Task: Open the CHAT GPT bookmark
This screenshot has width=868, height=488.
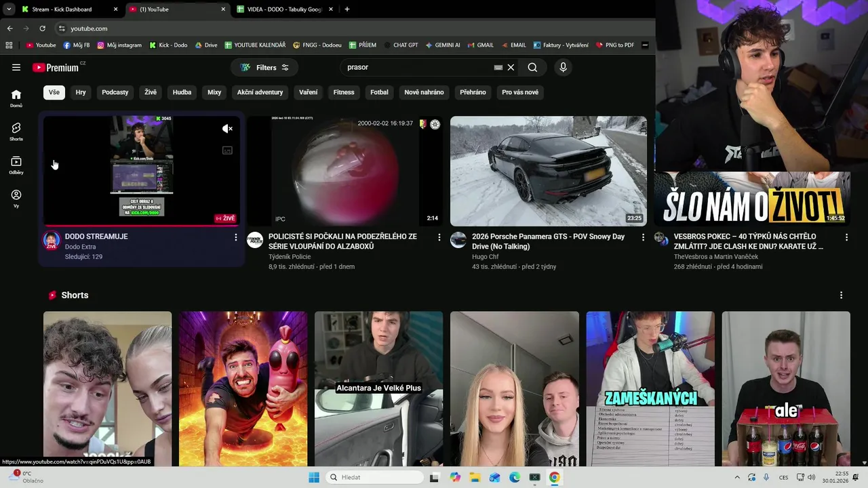Action: pos(401,45)
